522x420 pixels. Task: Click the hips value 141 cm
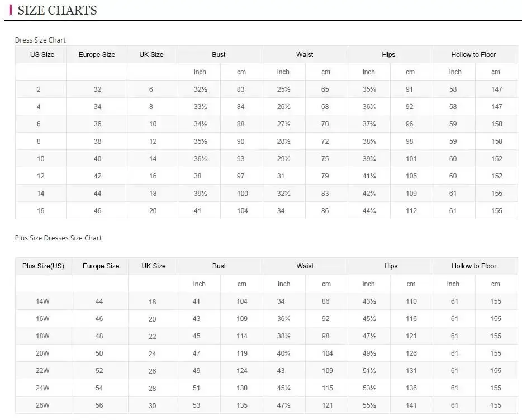tap(411, 405)
